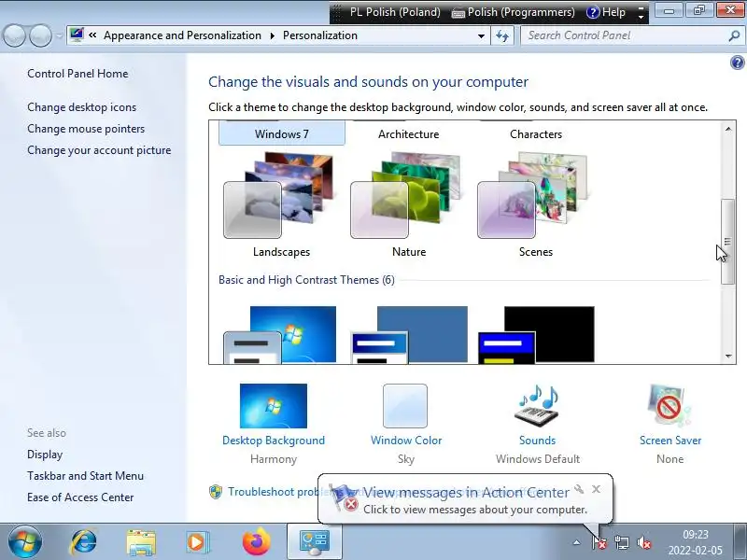Open the address bar history dropdown
This screenshot has width=747, height=560.
pyautogui.click(x=481, y=35)
